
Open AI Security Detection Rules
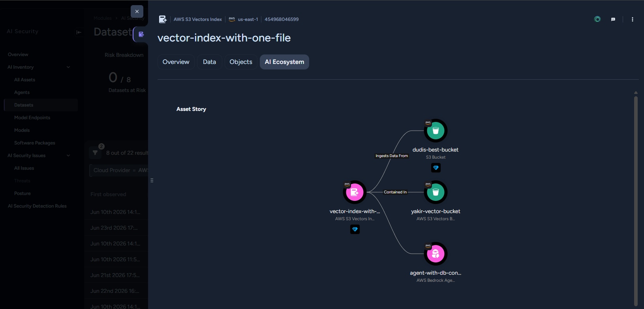(37, 206)
